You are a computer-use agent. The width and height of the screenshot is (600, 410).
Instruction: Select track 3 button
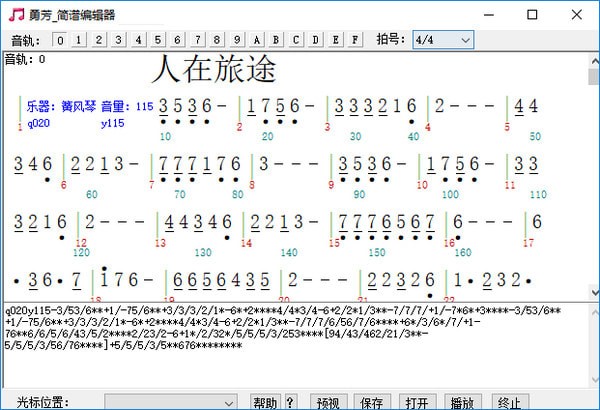pyautogui.click(x=119, y=40)
